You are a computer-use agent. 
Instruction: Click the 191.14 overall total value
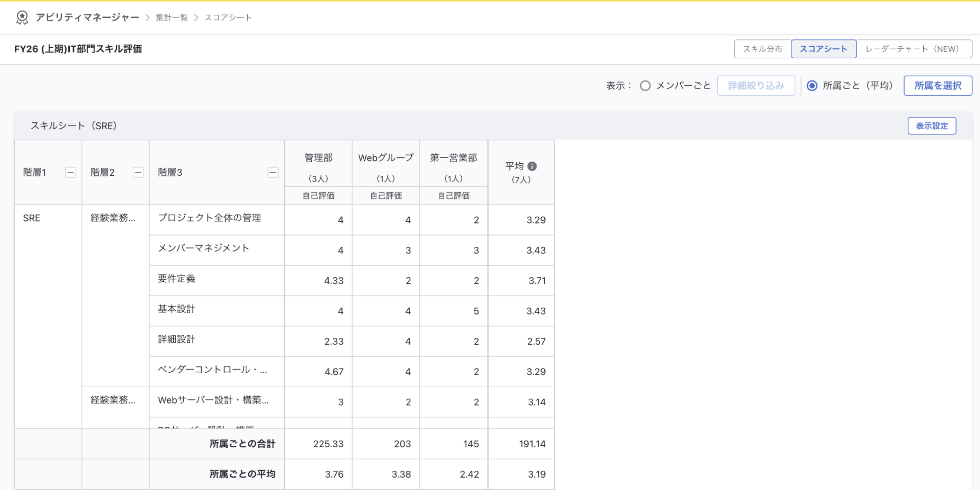532,444
